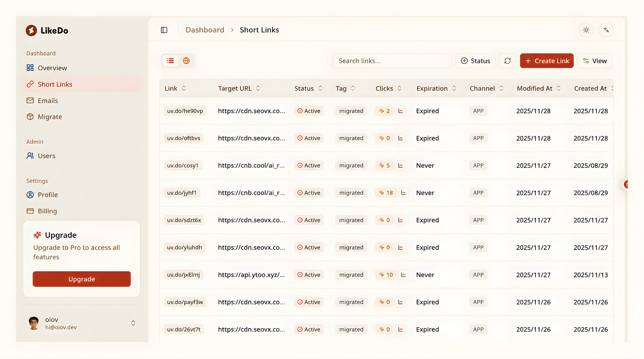This screenshot has width=644, height=359.
Task: Open analytics chart for uv.do/yluhdh
Action: [400, 247]
